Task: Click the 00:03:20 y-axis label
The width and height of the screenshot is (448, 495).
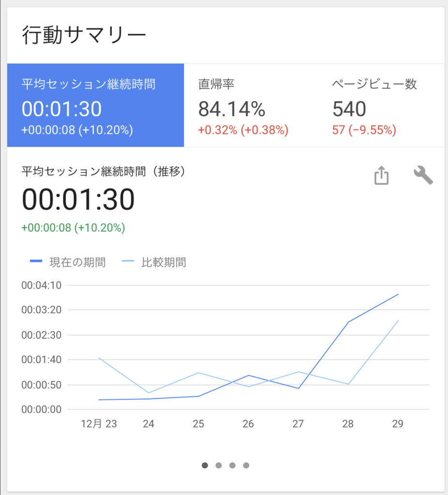Action: pos(42,310)
